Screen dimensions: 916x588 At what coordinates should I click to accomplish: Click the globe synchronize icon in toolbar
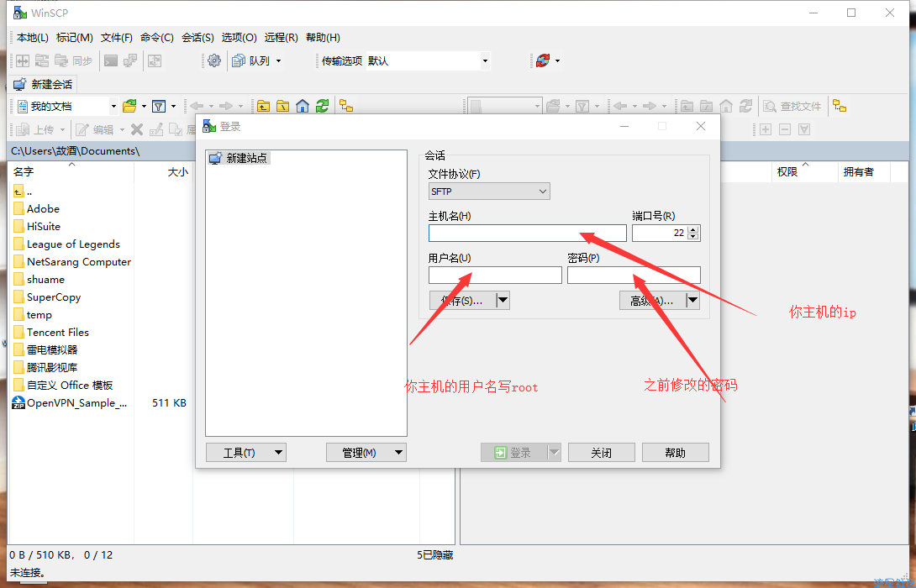click(543, 60)
